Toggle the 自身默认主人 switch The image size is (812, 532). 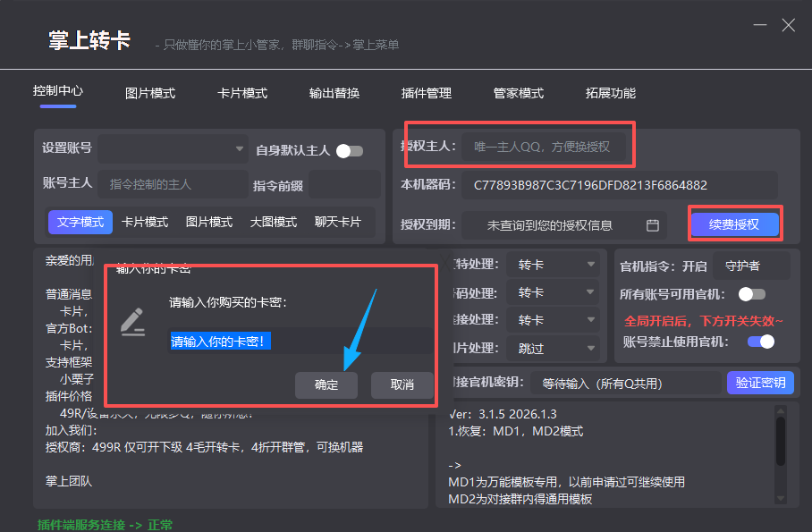click(x=349, y=151)
